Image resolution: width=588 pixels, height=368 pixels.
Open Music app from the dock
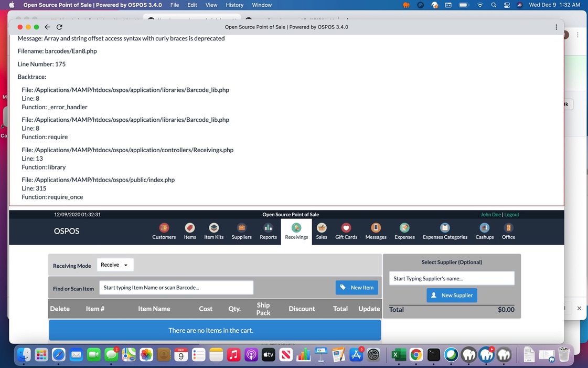(x=233, y=354)
